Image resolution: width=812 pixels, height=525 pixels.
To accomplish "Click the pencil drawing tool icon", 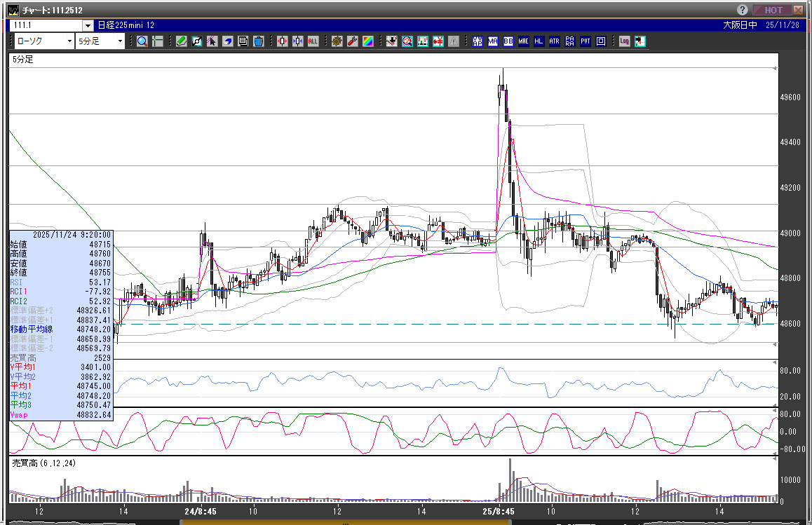I will 181,41.
